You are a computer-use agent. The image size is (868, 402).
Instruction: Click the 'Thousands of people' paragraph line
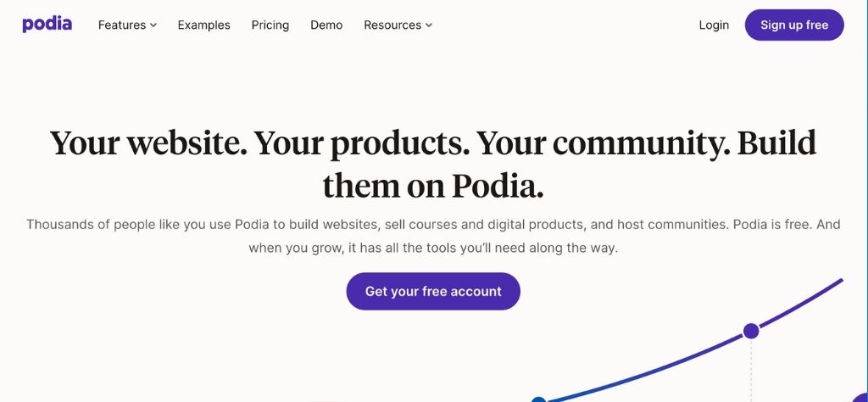433,225
